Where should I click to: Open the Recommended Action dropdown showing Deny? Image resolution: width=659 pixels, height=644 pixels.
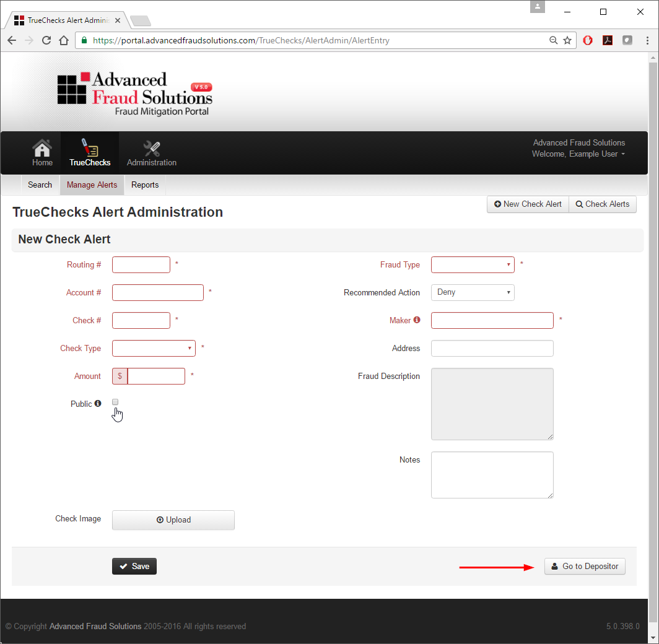pos(473,292)
